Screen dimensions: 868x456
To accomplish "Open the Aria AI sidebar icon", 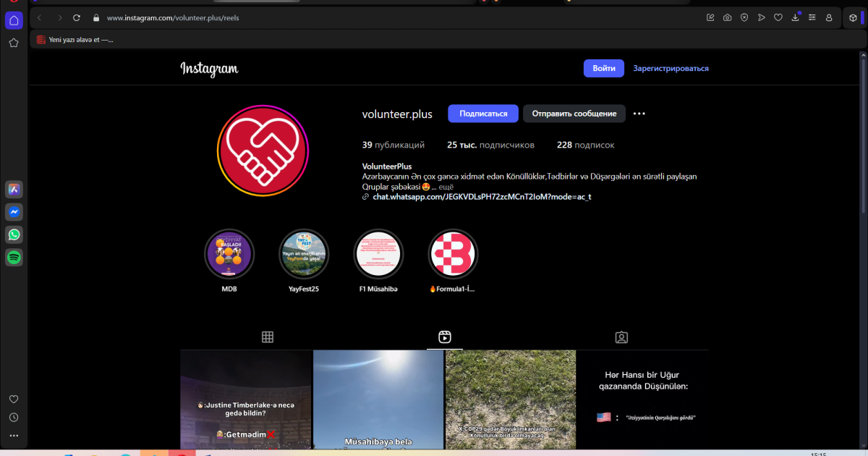I will (14, 190).
